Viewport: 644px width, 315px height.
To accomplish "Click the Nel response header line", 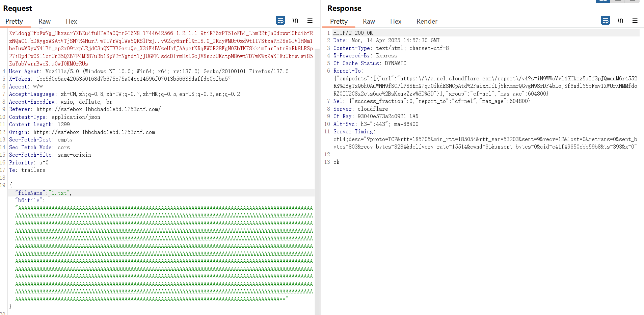I will (x=432, y=101).
